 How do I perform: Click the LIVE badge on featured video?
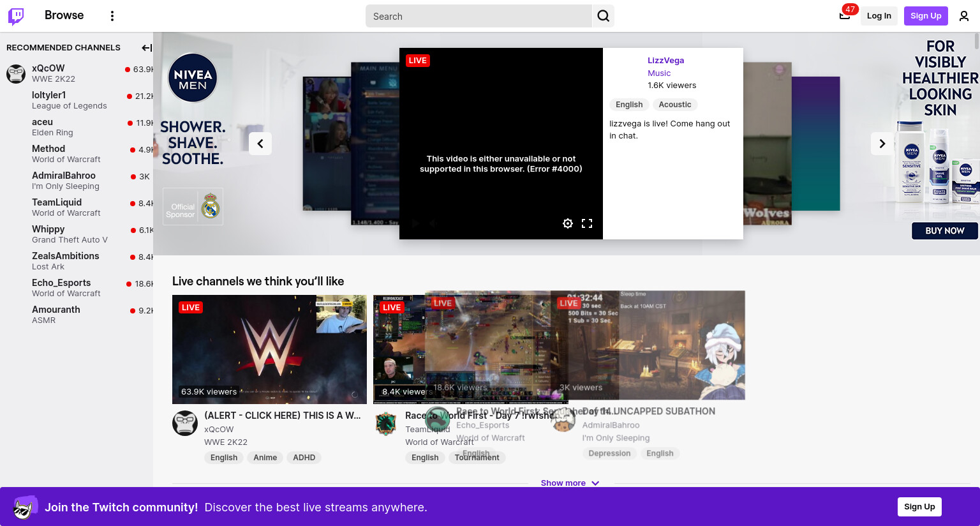coord(418,61)
